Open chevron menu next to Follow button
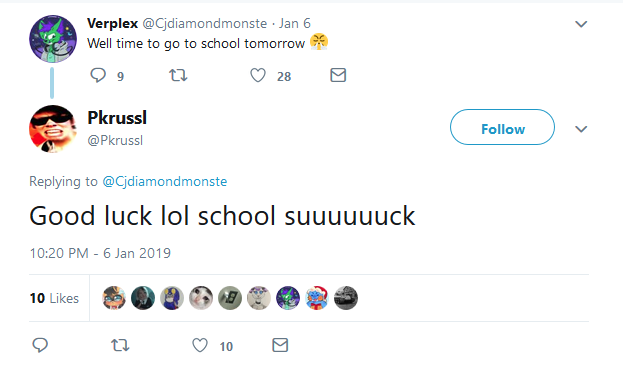 pyautogui.click(x=581, y=129)
